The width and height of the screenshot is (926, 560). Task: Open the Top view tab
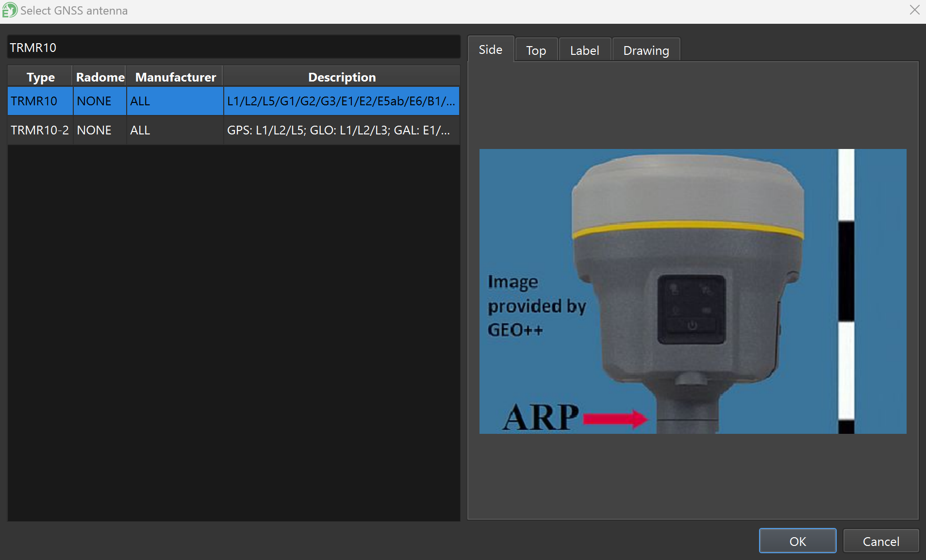[536, 50]
